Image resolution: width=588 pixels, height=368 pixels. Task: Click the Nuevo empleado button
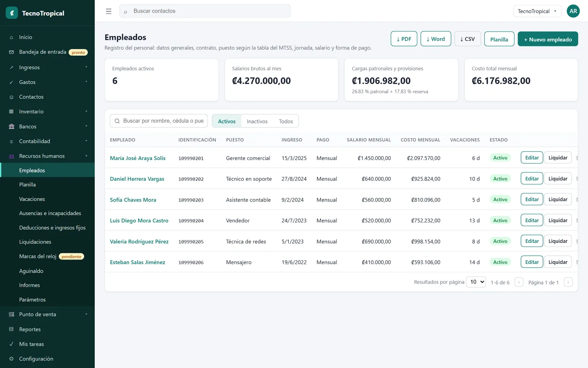[548, 39]
